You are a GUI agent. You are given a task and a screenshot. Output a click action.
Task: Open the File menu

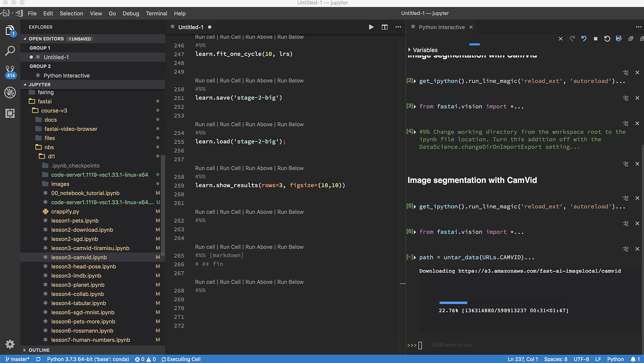(32, 14)
